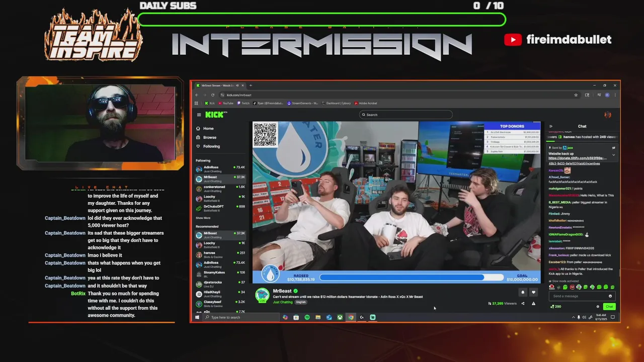The image size is (644, 362).
Task: Open the Kick bookmark
Action: point(209,103)
